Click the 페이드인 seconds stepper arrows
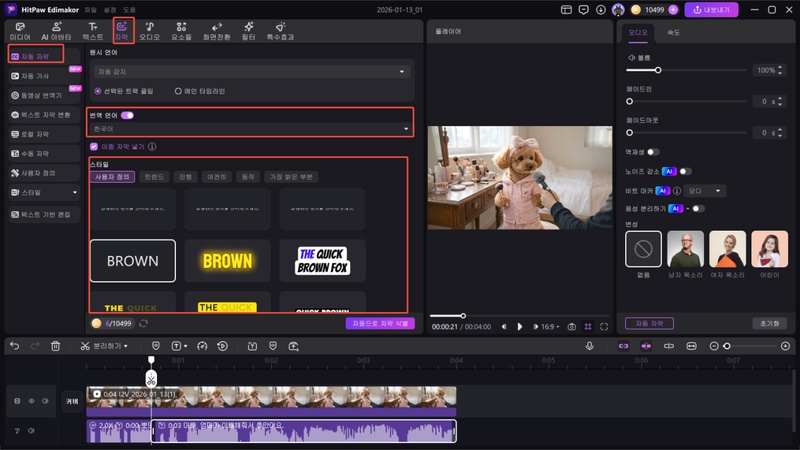800x450 pixels. tap(780, 102)
